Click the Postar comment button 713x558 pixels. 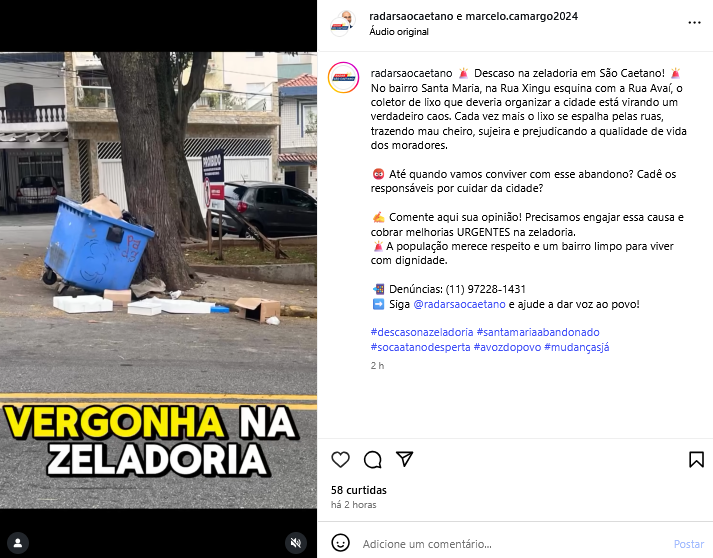tap(688, 544)
